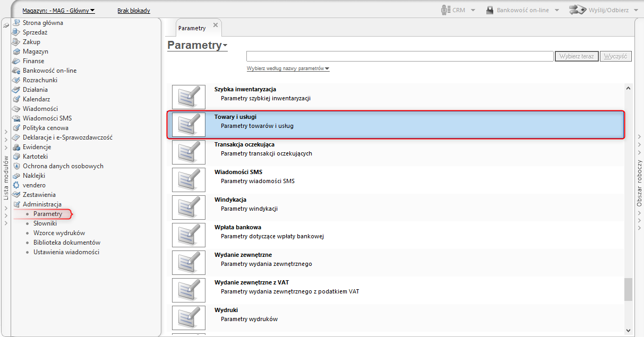Click the Wybierz teraz button
Screen dimensions: 644x337
(577, 56)
